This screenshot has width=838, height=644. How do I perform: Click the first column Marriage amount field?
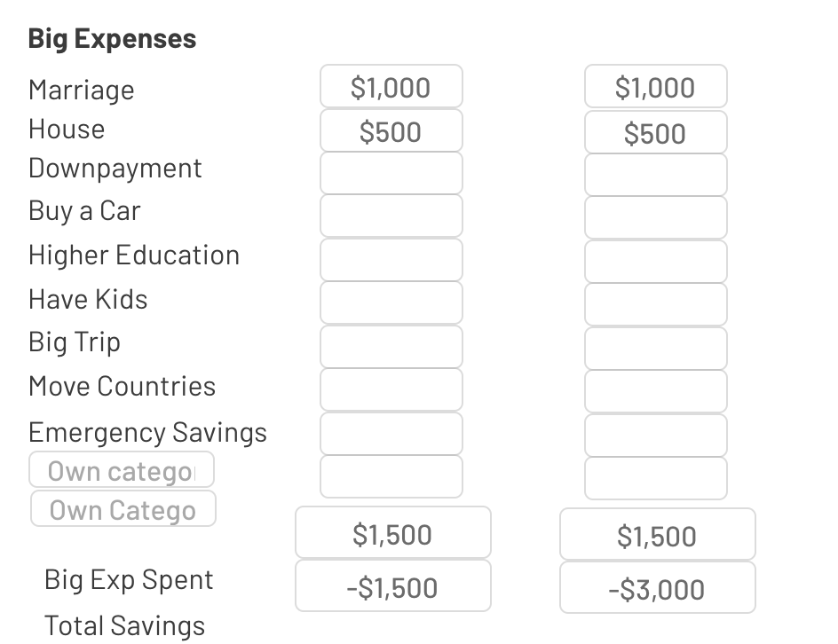[x=391, y=87]
